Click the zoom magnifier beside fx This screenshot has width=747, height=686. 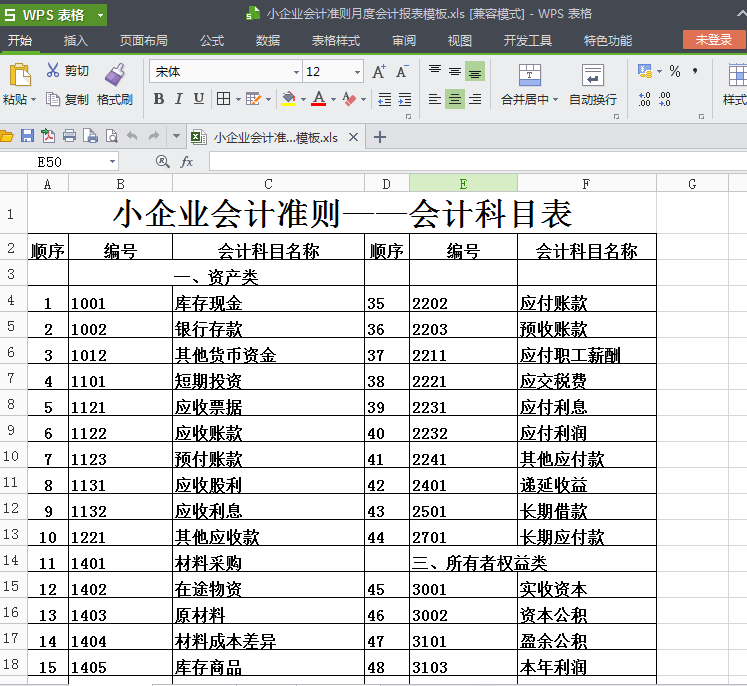[162, 162]
